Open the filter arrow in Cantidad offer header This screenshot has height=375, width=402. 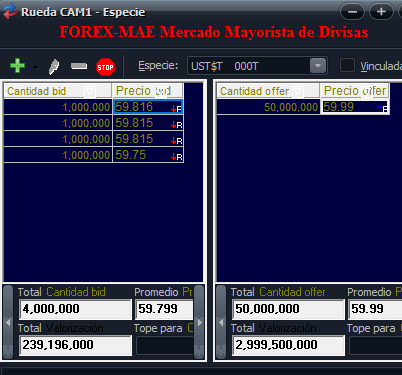[x=298, y=91]
